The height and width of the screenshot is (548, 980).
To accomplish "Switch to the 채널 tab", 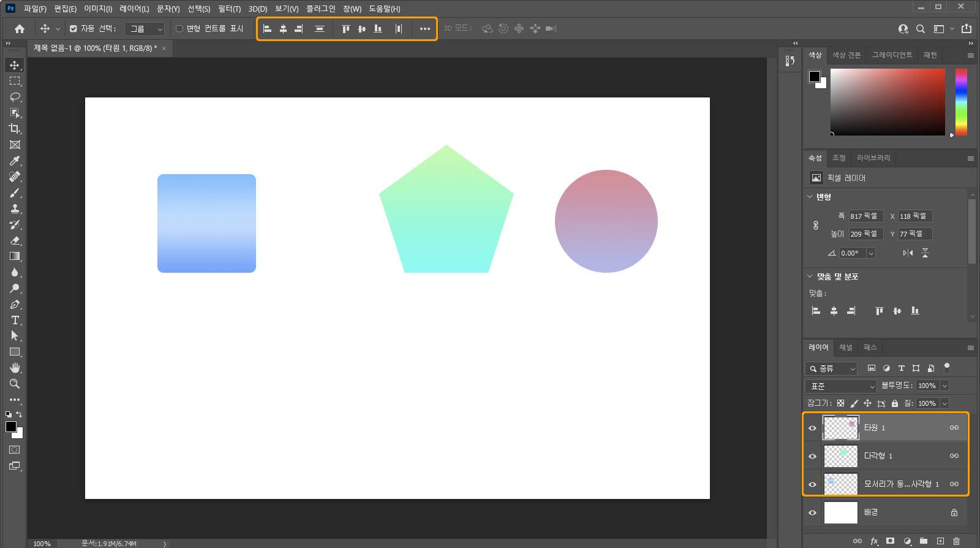I will pyautogui.click(x=845, y=348).
